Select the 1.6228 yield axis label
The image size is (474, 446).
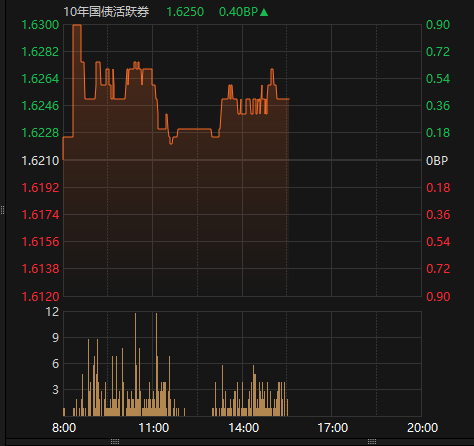tap(40, 133)
